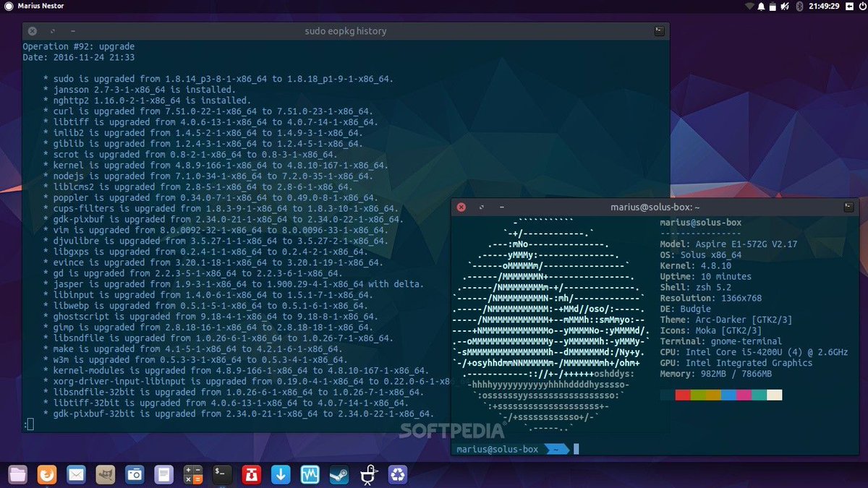The width and height of the screenshot is (868, 488).
Task: Open the Trash recycle icon
Action: 398,474
